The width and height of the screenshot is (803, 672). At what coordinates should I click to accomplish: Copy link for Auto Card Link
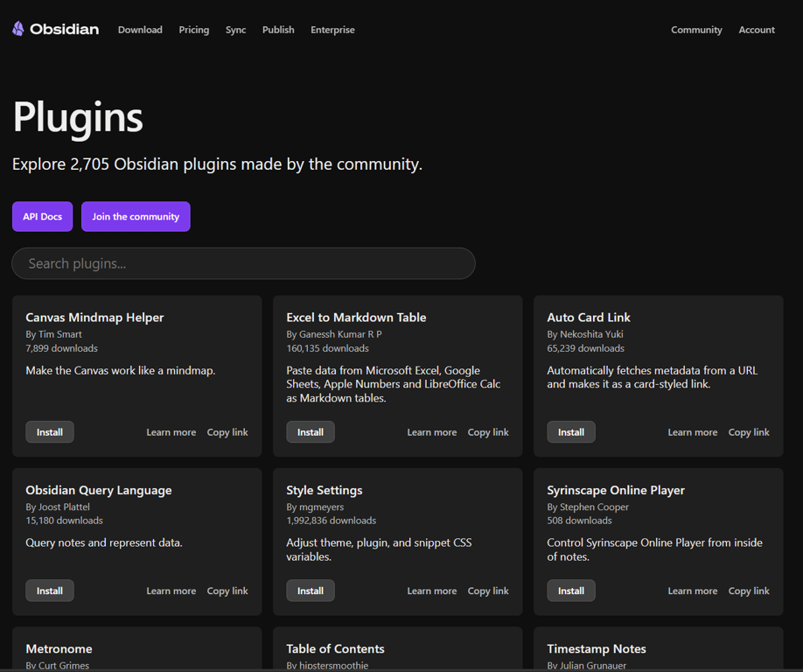point(749,432)
